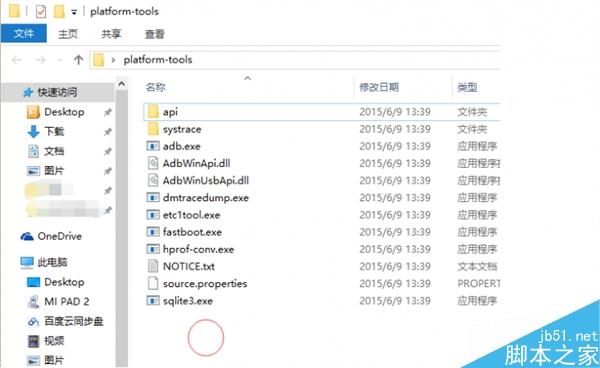Click the fastboot.exe file name
Screen dimensions: 600x368
point(192,232)
